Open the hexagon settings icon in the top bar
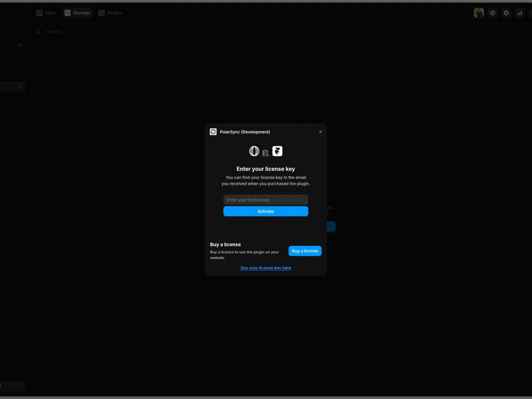 (x=506, y=13)
